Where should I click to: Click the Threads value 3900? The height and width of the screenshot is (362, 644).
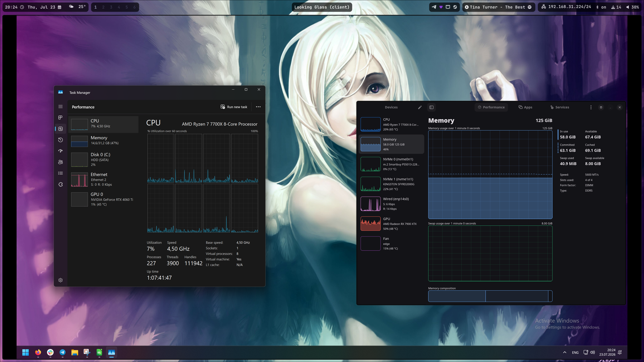pyautogui.click(x=173, y=263)
